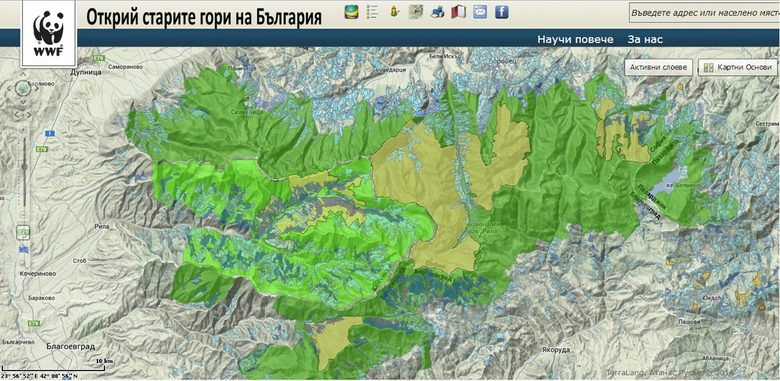The width and height of the screenshot is (780, 381).
Task: Click the Активни слоеве button
Action: click(x=658, y=67)
